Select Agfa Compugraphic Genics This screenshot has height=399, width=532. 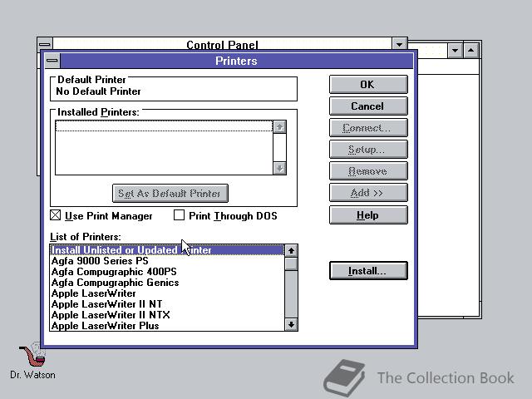pos(167,283)
